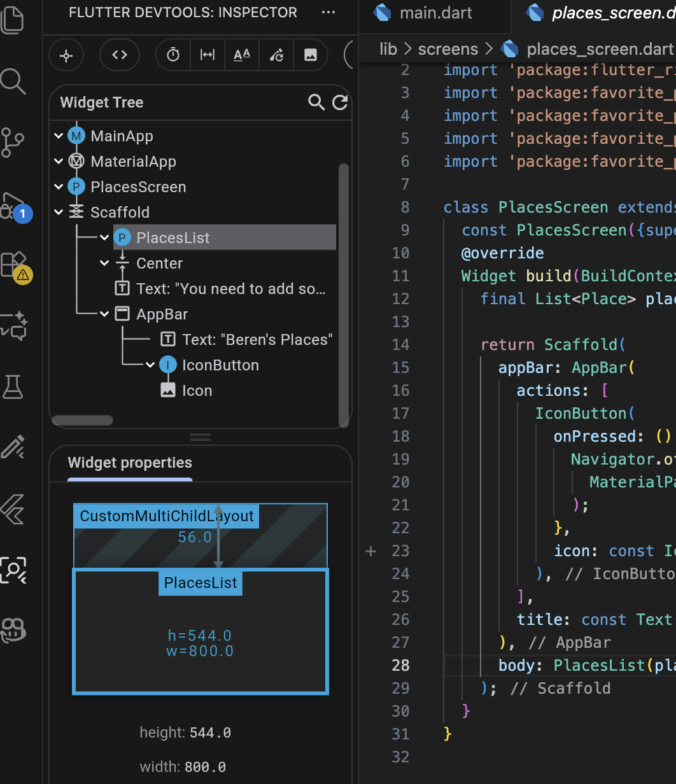The width and height of the screenshot is (676, 784).
Task: Toggle Show Guidelines in inspector toolbar
Action: [x=208, y=55]
